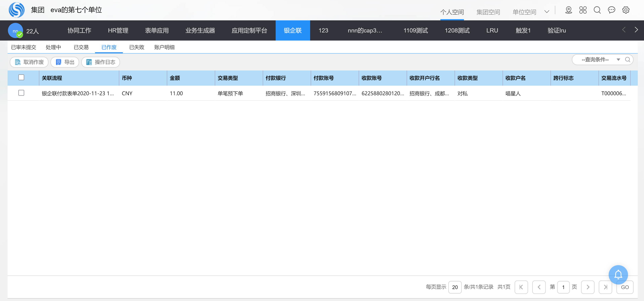This screenshot has width=644, height=301.
Task: Open the 已交易 tab
Action: coord(81,47)
